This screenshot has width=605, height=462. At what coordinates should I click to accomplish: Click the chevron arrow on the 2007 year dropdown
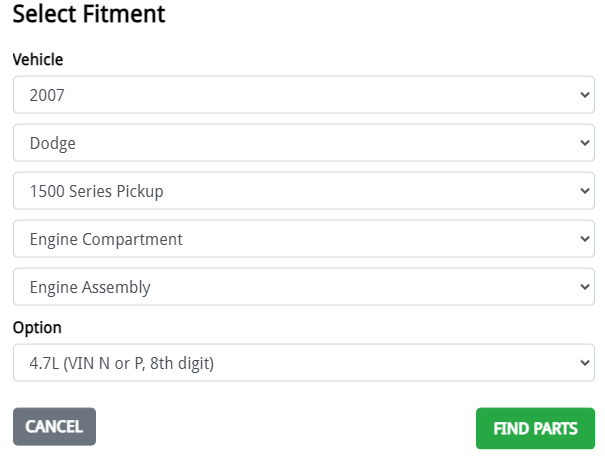(585, 95)
